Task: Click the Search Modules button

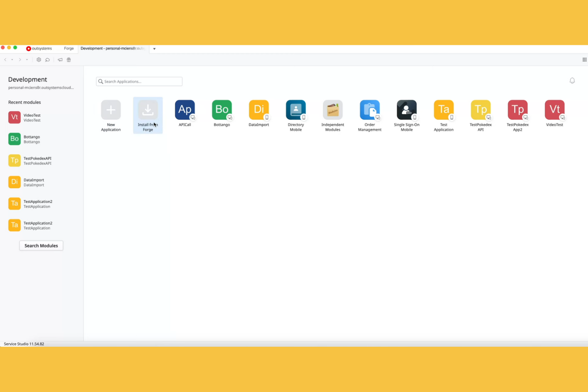Action: point(41,245)
